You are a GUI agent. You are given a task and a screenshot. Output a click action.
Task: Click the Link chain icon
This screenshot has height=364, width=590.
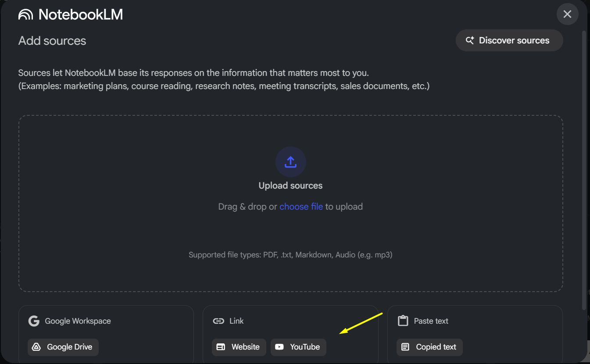218,321
